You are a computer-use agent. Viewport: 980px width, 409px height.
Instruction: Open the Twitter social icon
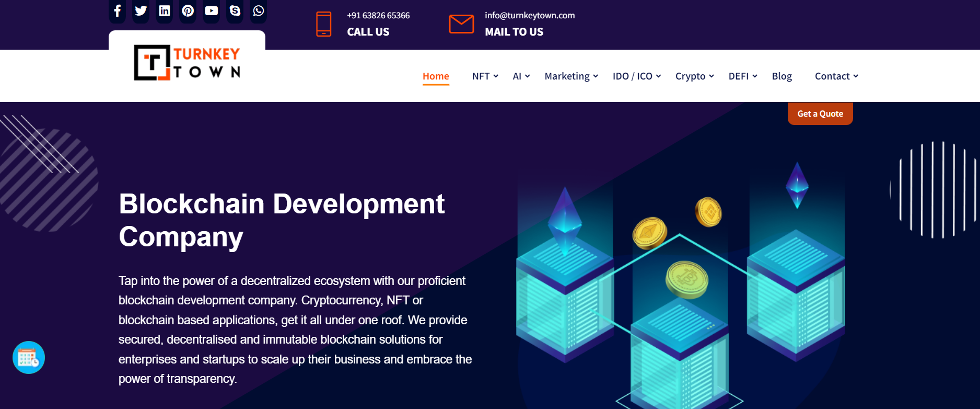click(x=141, y=11)
